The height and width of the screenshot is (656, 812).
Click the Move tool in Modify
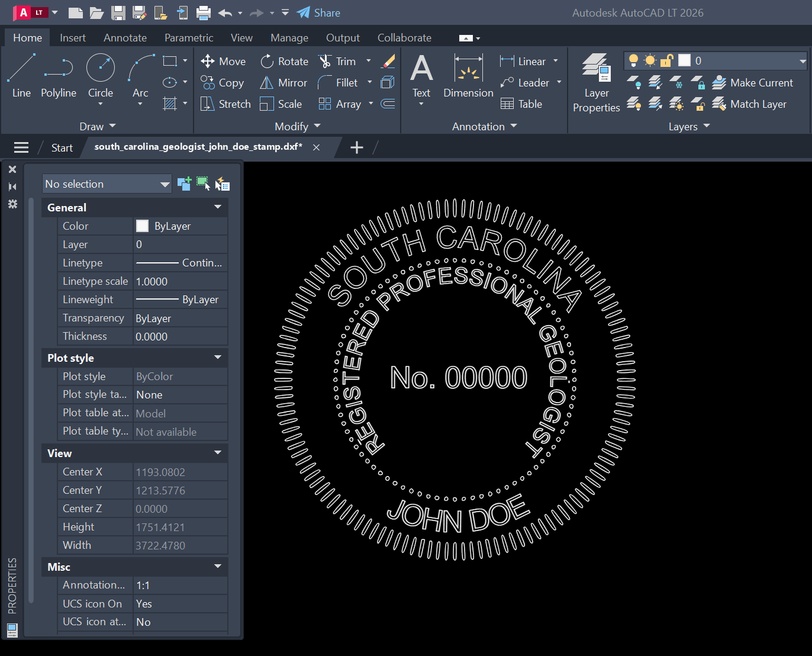[223, 62]
